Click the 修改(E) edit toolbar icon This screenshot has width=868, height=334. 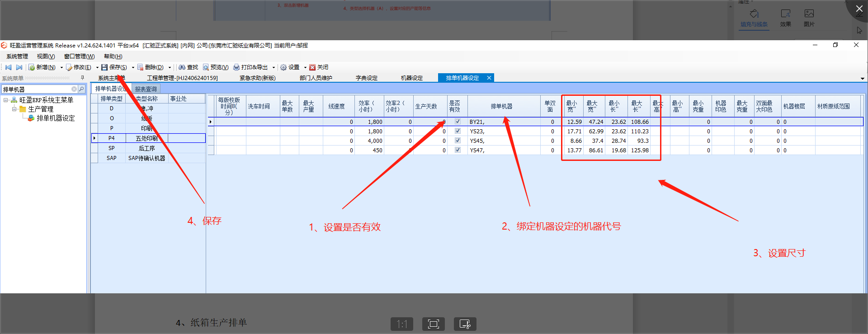[x=69, y=67]
